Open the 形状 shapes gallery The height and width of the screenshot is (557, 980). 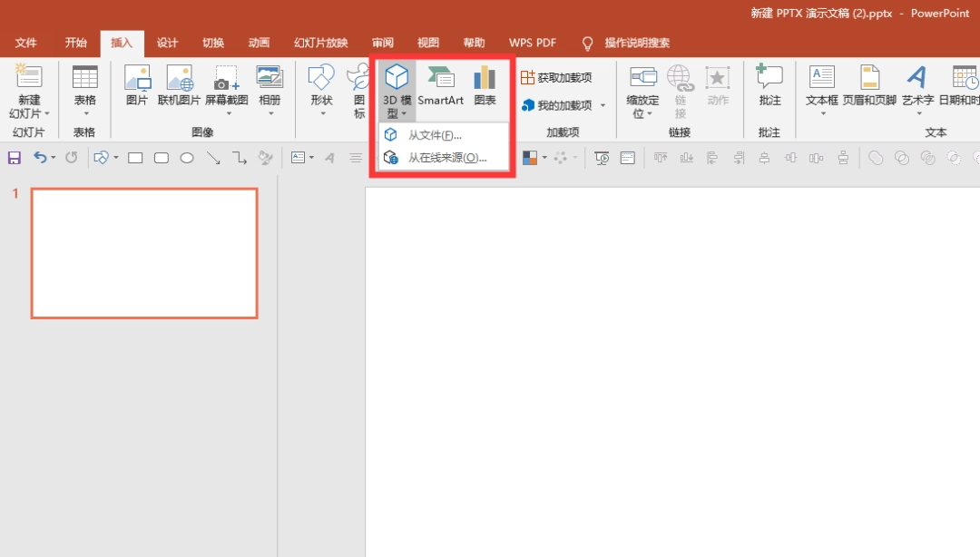[321, 88]
